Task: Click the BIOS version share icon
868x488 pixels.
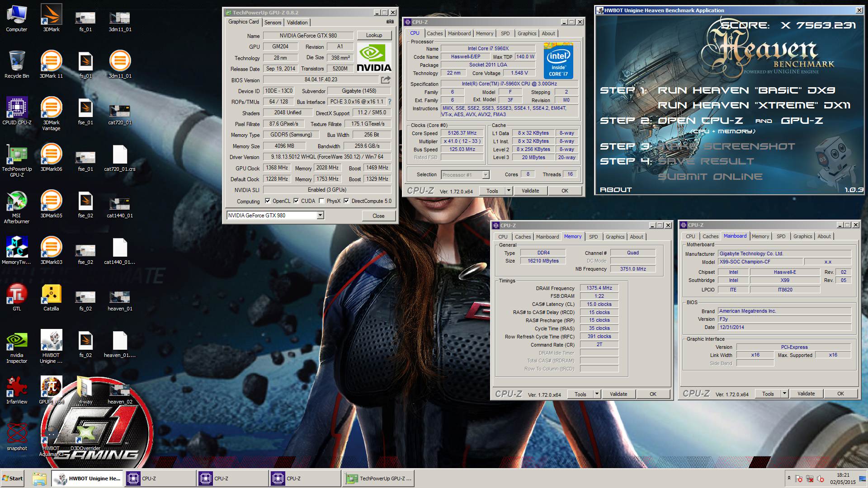Action: pyautogui.click(x=386, y=80)
